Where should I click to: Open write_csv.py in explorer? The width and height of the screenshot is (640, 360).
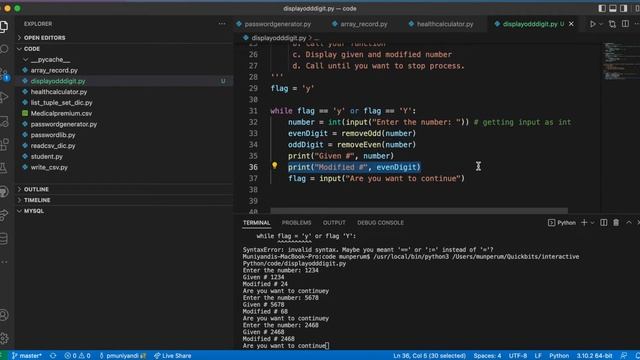pyautogui.click(x=49, y=167)
